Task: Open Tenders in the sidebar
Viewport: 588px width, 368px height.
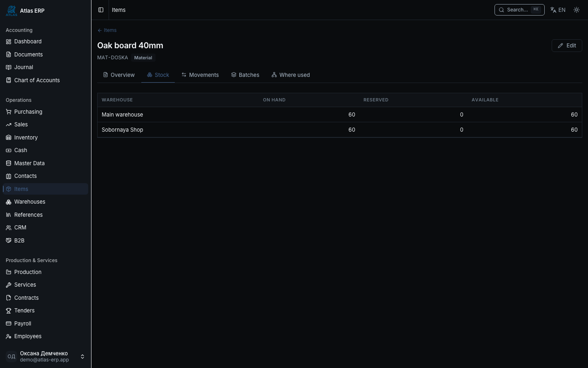Action: [45, 311]
